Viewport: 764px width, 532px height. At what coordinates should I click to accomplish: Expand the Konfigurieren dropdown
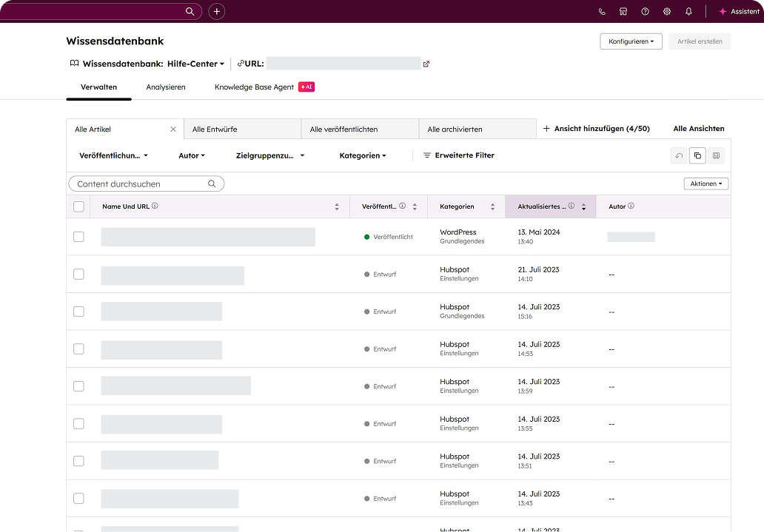pos(631,41)
